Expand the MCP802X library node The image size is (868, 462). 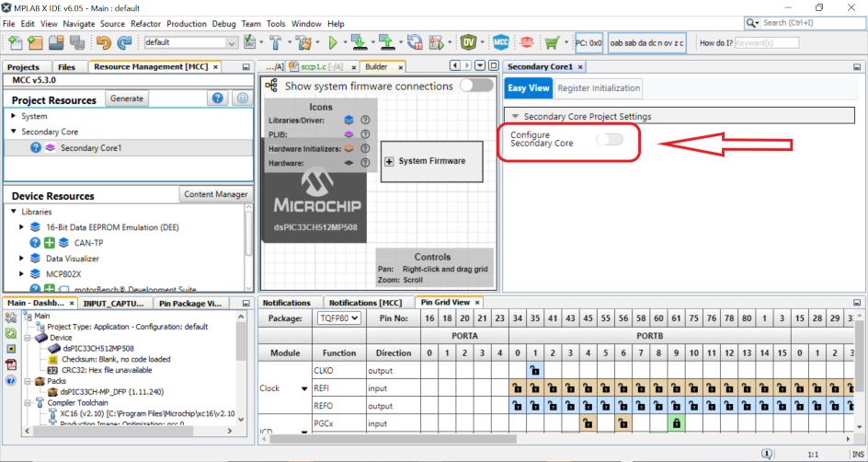click(21, 273)
